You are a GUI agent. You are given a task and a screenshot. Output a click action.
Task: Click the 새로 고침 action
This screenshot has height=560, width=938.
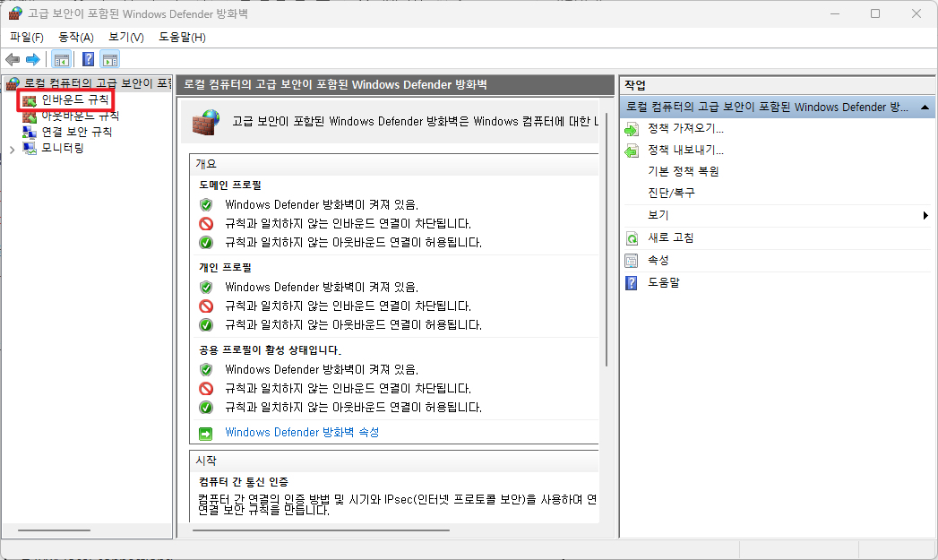point(671,237)
